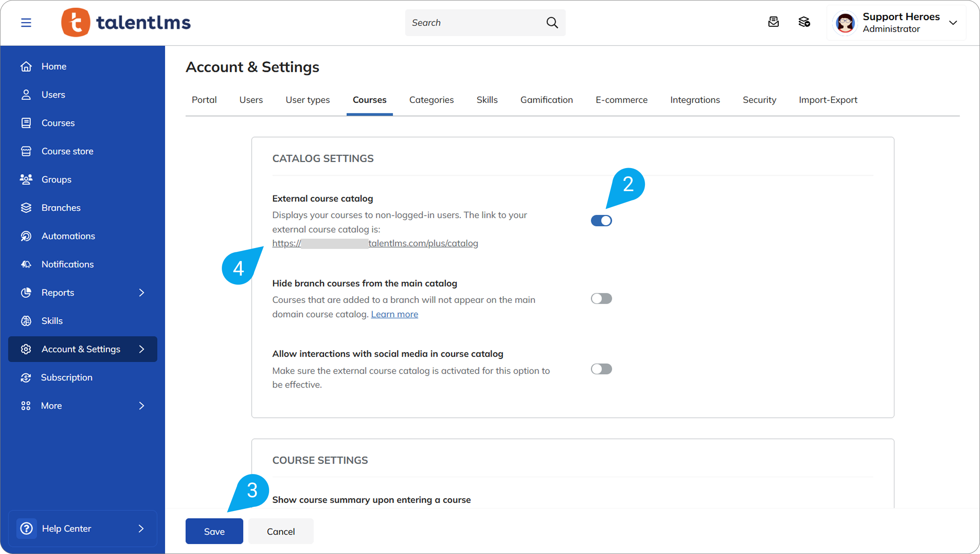Expand the Support Heroes profile dropdown
Viewport: 980px width, 554px height.
click(x=953, y=23)
